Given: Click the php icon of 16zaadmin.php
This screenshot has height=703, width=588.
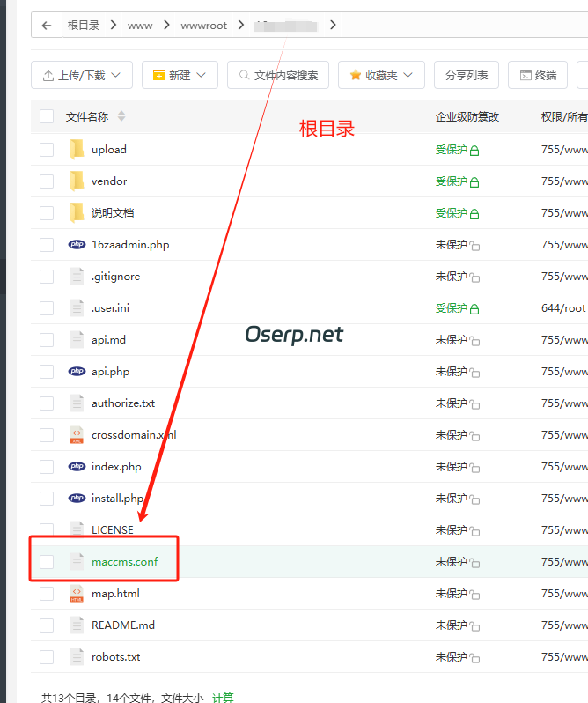Looking at the screenshot, I should click(x=77, y=245).
